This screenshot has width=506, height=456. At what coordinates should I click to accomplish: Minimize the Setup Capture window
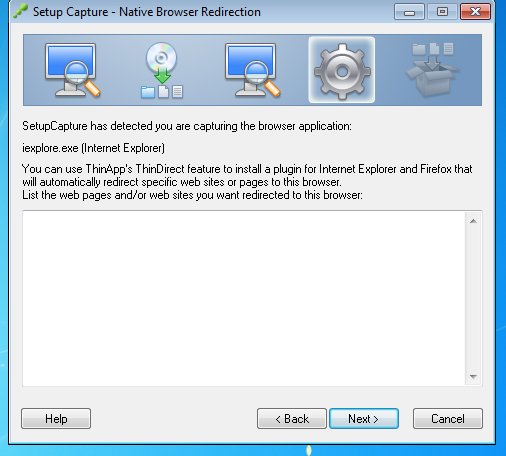coord(409,12)
